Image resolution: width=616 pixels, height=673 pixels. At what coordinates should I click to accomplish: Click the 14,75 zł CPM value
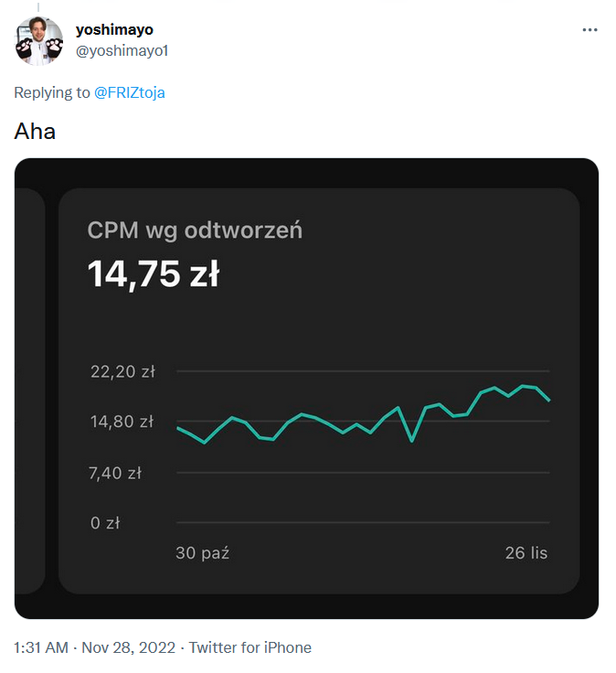click(154, 273)
